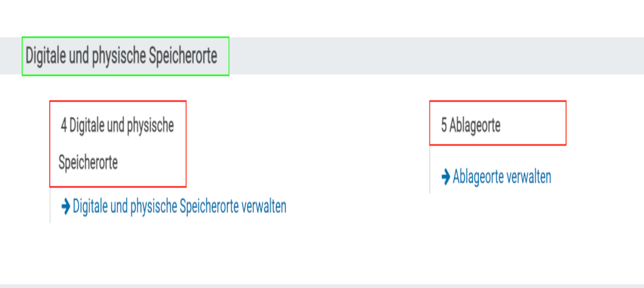Image resolution: width=644 pixels, height=288 pixels.
Task: Click the word verwalten in the Ablageorte link
Action: (529, 177)
